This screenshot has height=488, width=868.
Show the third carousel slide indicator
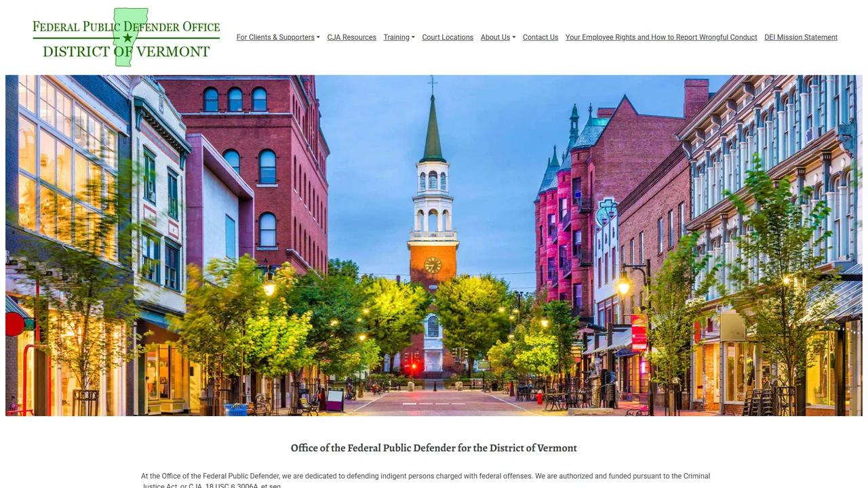(442, 404)
